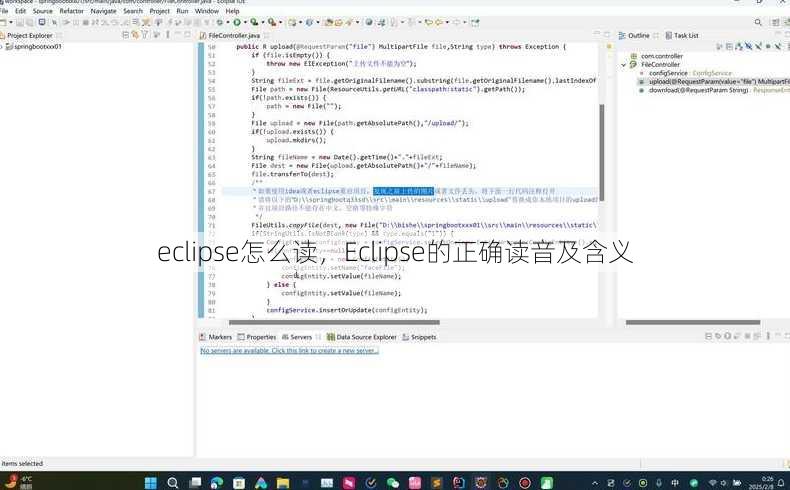790x490 pixels.
Task: Collapse the FileController node in Outline
Action: pyautogui.click(x=624, y=64)
